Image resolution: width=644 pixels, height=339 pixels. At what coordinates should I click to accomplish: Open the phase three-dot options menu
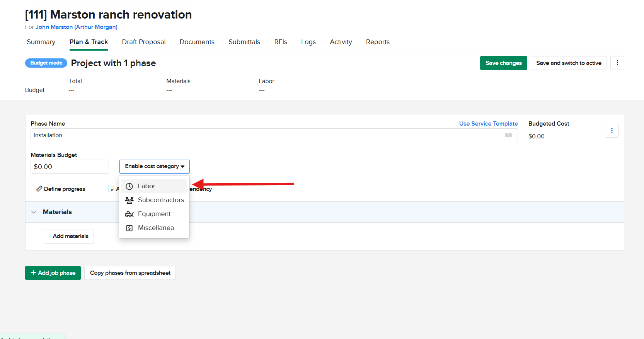coord(612,131)
